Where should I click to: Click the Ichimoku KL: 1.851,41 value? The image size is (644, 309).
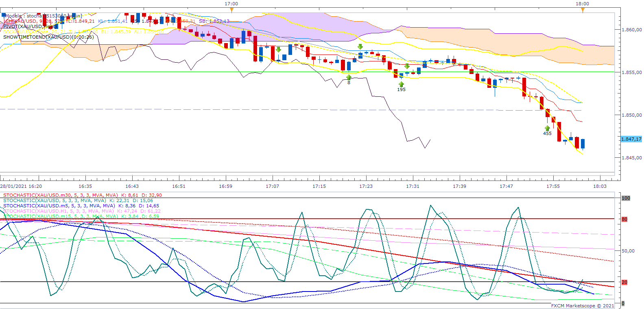[x=113, y=21]
